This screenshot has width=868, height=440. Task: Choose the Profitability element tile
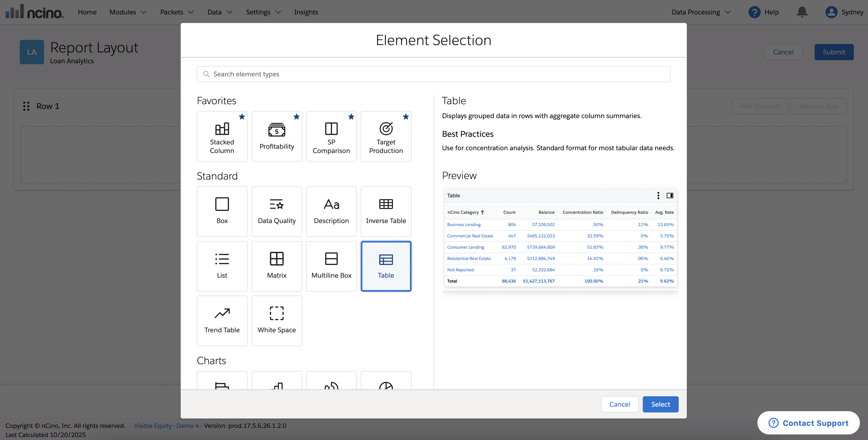[276, 136]
